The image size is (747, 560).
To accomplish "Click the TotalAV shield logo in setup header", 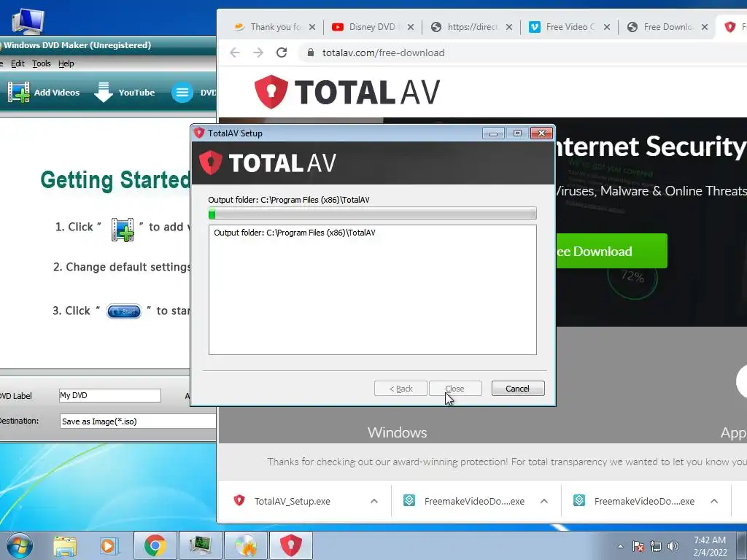I will coord(211,163).
